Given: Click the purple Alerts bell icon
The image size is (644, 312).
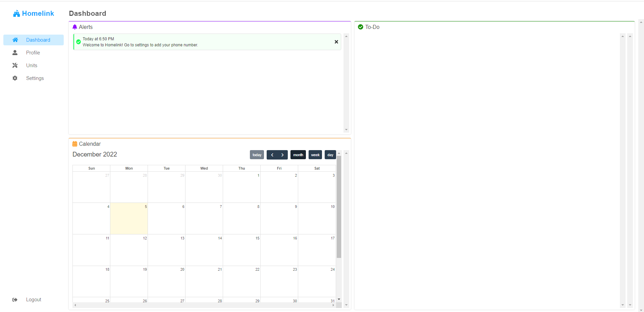Looking at the screenshot, I should point(75,27).
